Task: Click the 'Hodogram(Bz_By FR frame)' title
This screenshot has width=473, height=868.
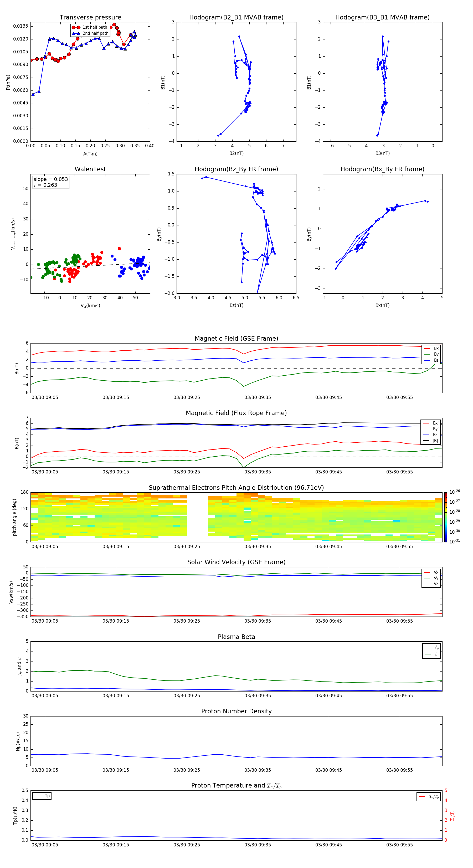Action: point(236,169)
